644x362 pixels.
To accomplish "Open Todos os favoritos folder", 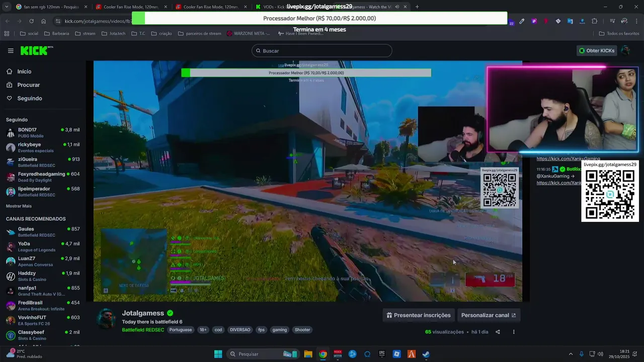I will [x=619, y=34].
